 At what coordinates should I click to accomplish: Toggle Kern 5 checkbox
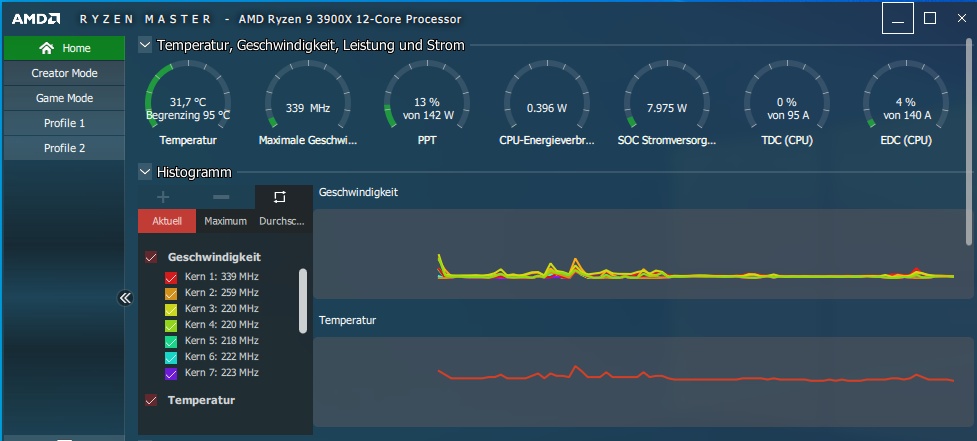coord(171,341)
